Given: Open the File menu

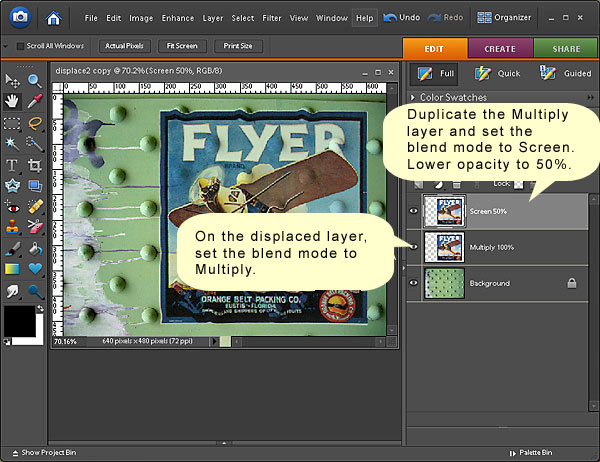Looking at the screenshot, I should point(91,18).
